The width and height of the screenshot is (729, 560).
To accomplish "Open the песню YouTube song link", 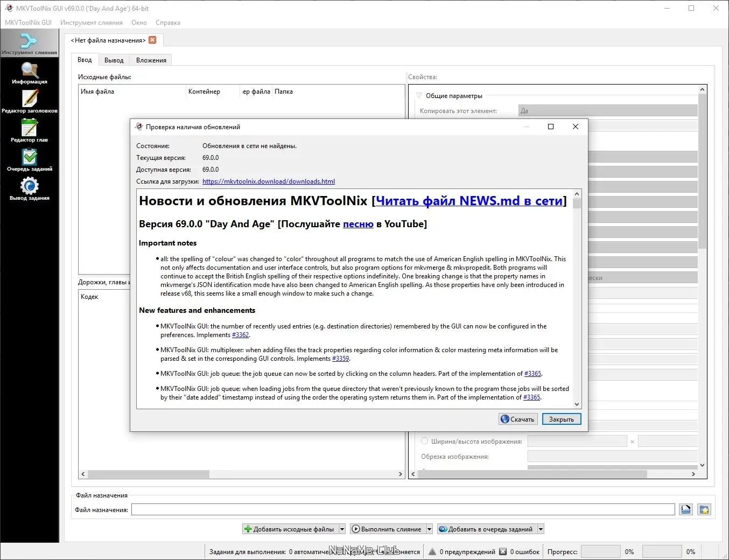I will pos(358,224).
